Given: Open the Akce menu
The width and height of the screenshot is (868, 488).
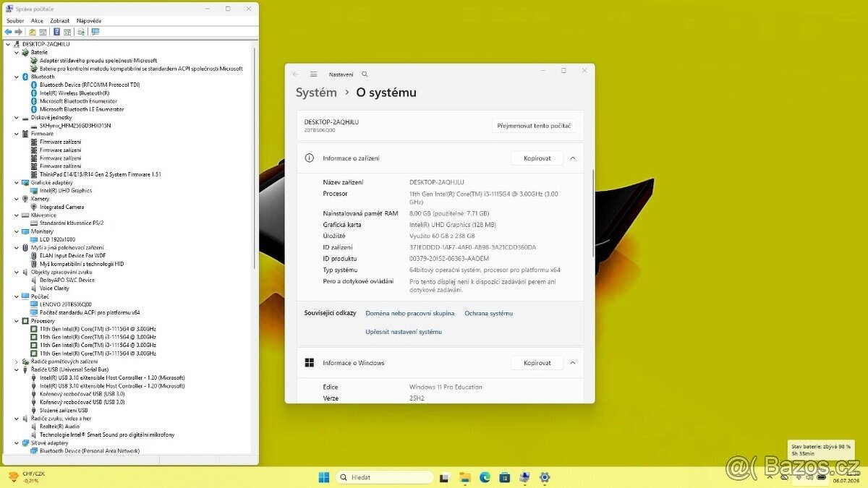Looking at the screenshot, I should coord(37,21).
